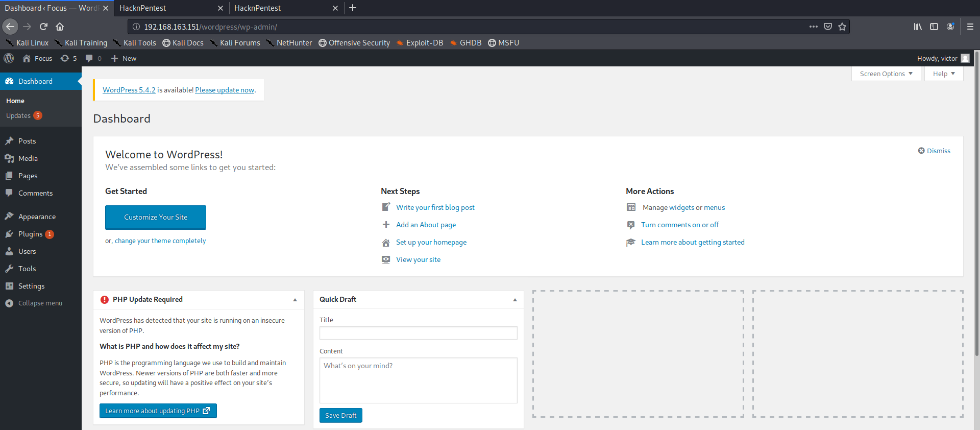This screenshot has height=430, width=980.
Task: Open the Exploit-DB bookmark
Action: 420,43
